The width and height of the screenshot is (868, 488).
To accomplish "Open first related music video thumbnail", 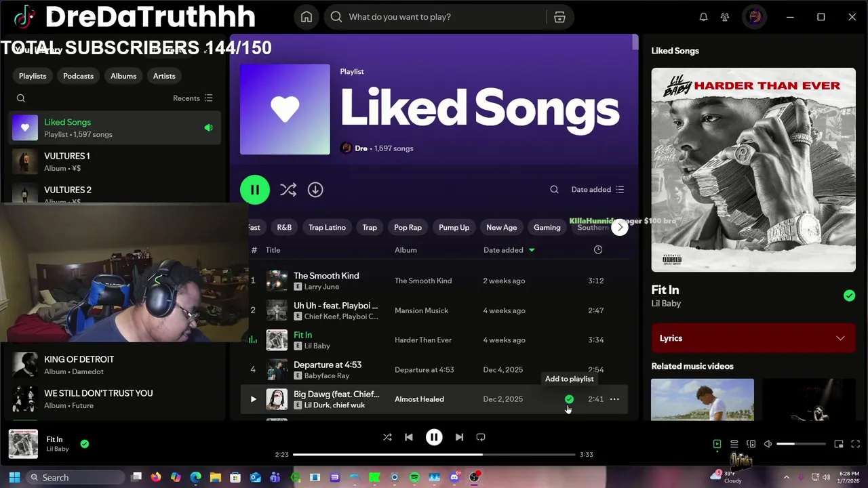I will tap(703, 400).
